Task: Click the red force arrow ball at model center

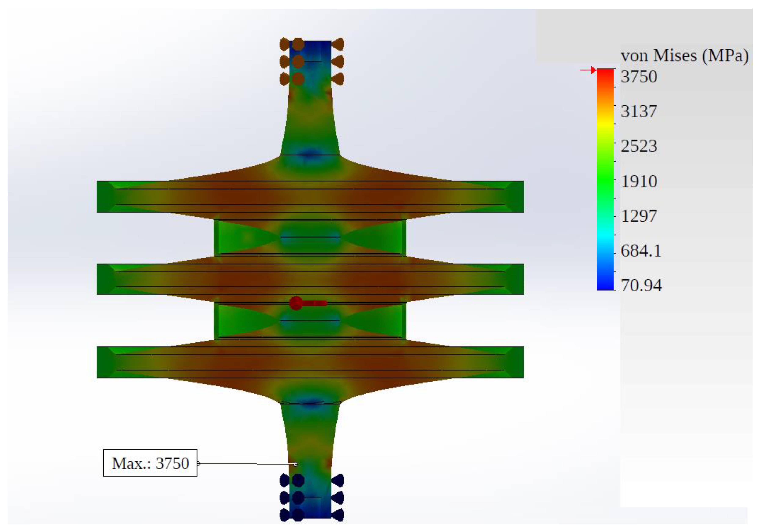Action: pyautogui.click(x=296, y=303)
